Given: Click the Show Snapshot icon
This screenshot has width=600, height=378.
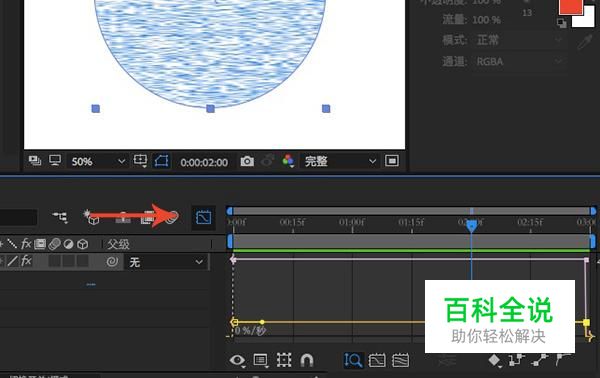Looking at the screenshot, I should click(267, 161).
